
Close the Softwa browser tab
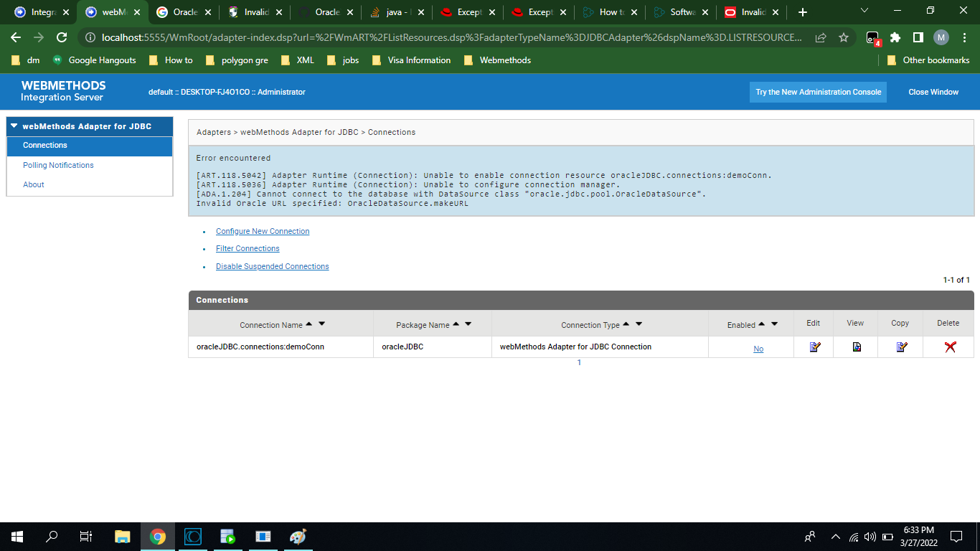[x=705, y=12]
